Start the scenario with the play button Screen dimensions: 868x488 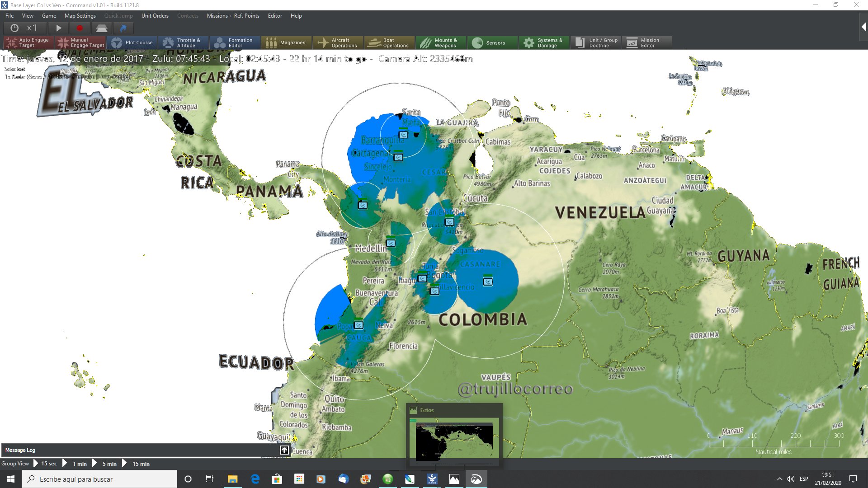pyautogui.click(x=58, y=28)
